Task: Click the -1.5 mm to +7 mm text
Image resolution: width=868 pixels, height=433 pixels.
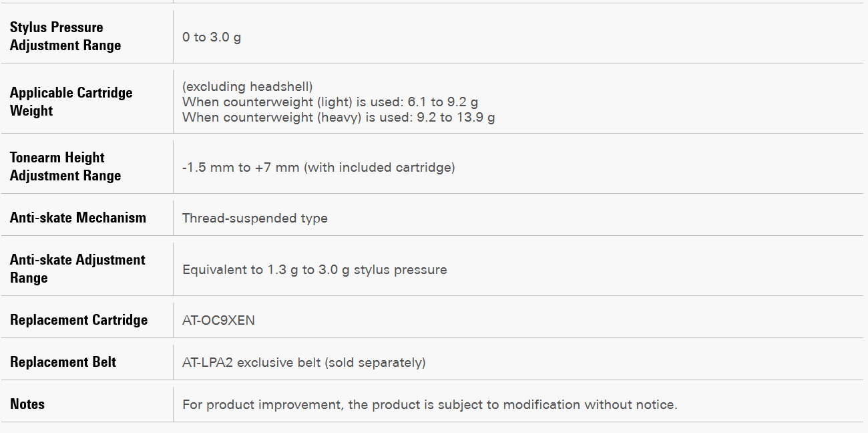Action: tap(240, 167)
